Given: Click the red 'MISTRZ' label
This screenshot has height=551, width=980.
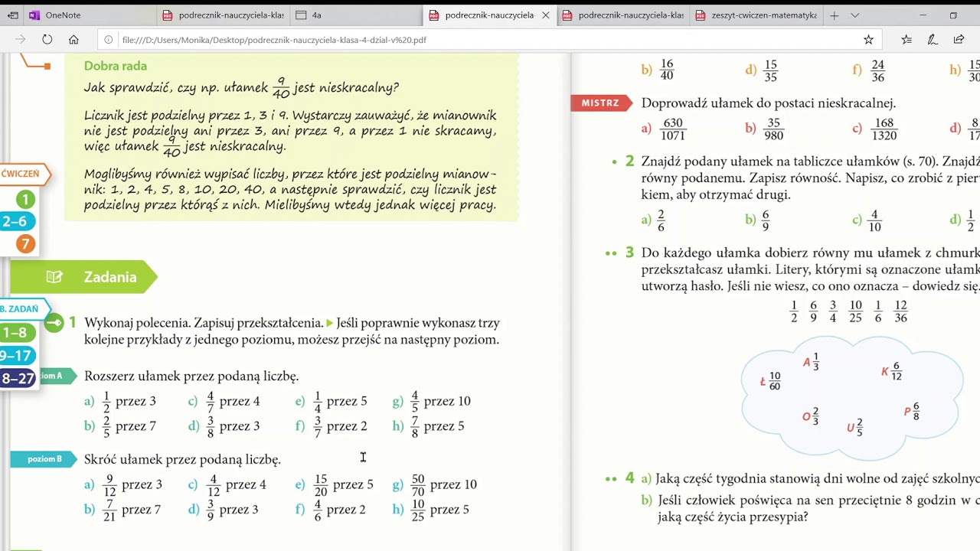Looking at the screenshot, I should tap(601, 103).
